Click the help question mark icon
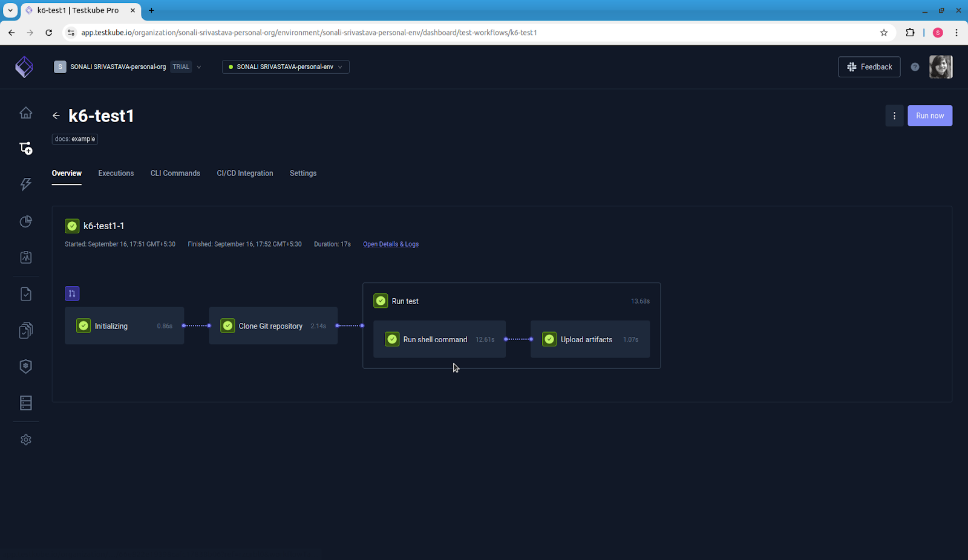 [915, 67]
